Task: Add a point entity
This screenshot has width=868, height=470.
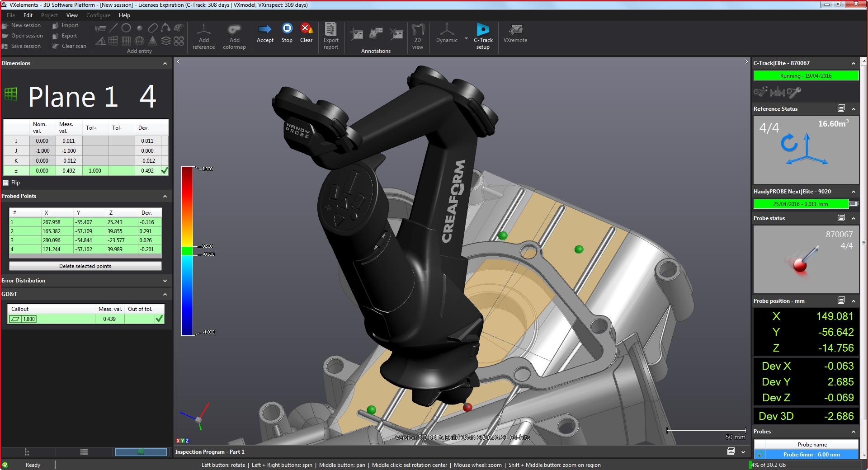Action: point(140,28)
